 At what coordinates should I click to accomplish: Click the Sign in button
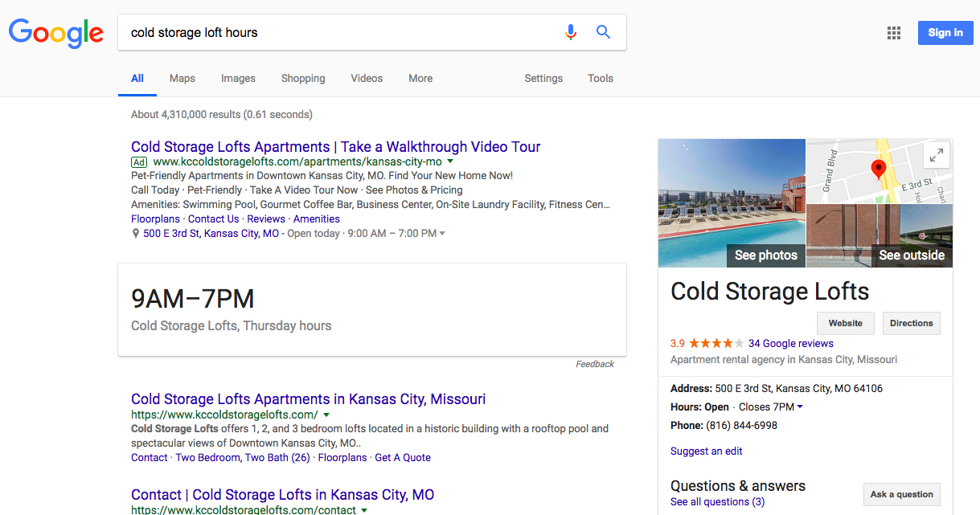click(x=945, y=33)
